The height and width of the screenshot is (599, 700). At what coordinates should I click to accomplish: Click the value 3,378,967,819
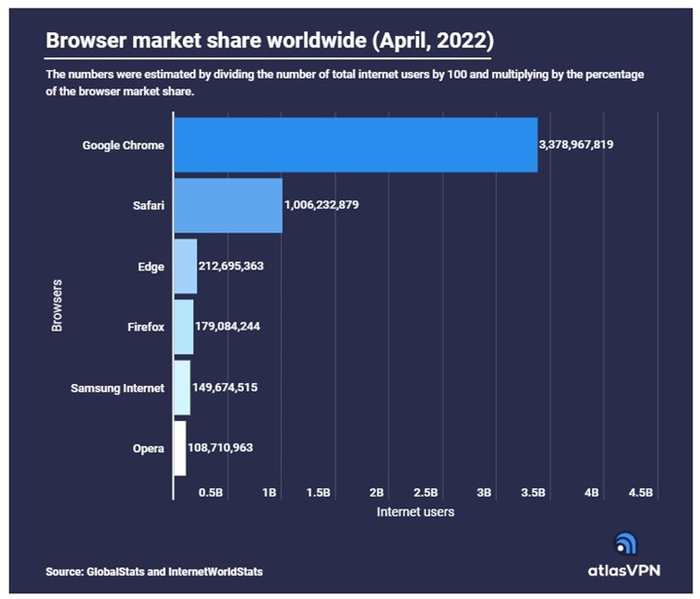[x=576, y=145]
